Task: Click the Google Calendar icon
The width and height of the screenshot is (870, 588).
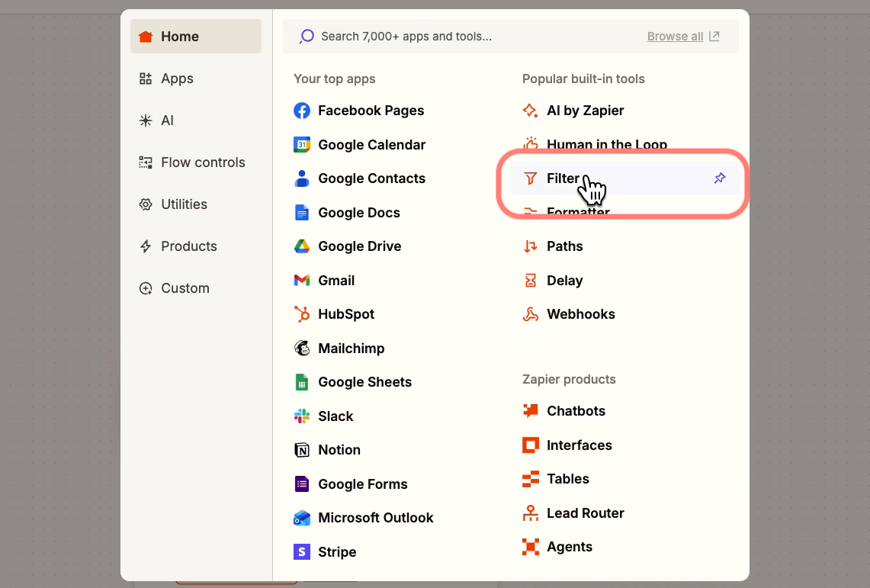Action: click(x=302, y=145)
